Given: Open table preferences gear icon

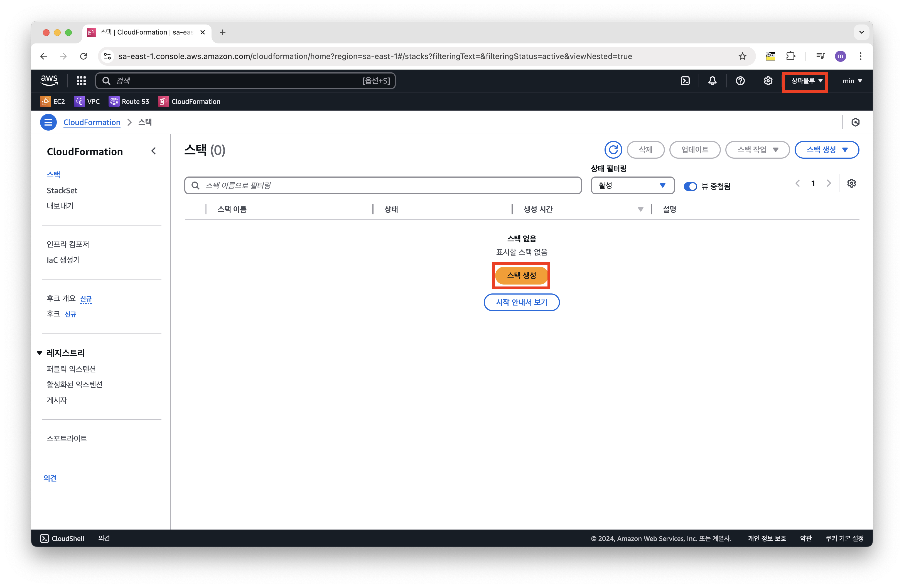Looking at the screenshot, I should click(x=852, y=183).
